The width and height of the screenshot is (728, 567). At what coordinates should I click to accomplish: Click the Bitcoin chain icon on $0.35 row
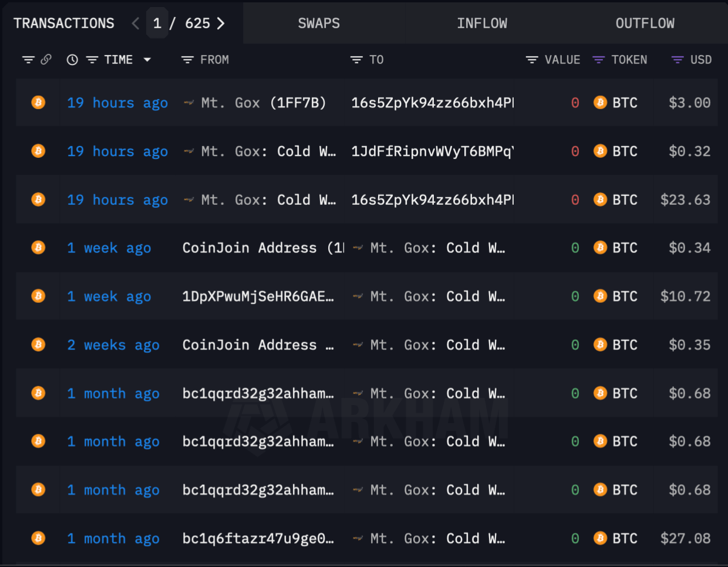click(38, 345)
